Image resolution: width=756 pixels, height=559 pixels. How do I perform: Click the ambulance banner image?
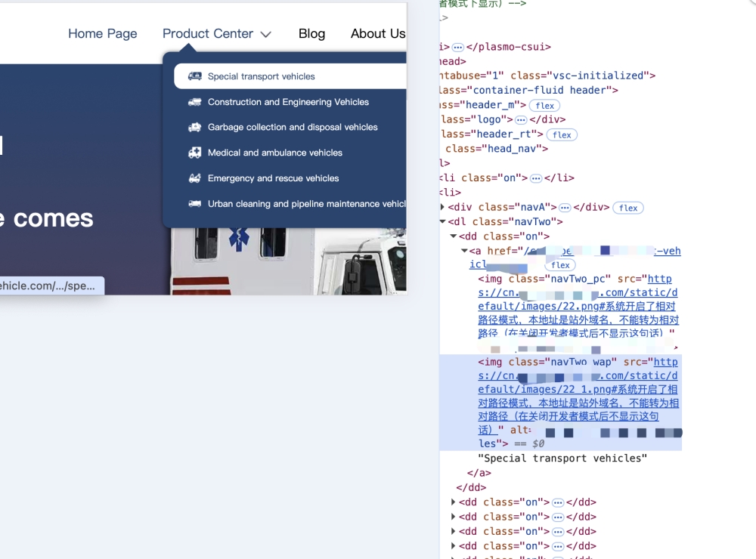[288, 261]
